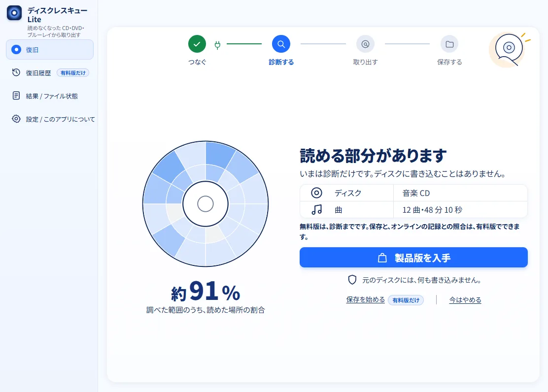The height and width of the screenshot is (392, 548).
Task: Click the 曲 label cell
Action: 347,210
